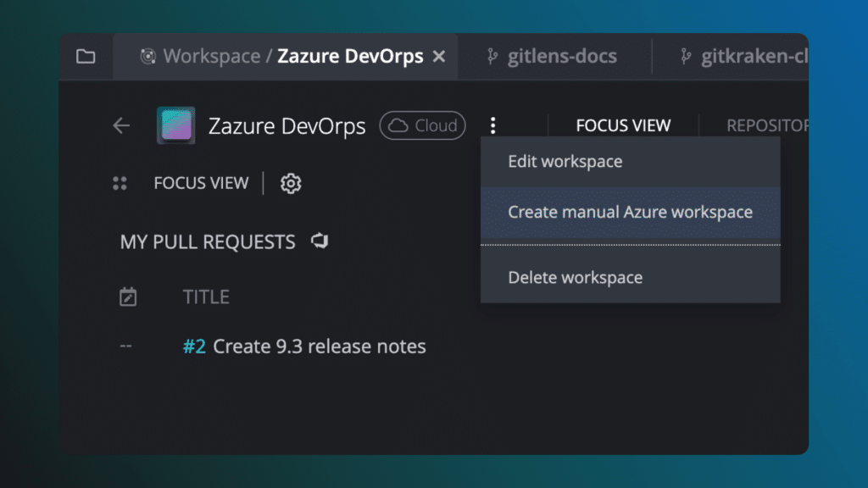Go back using the left arrow
The width and height of the screenshot is (868, 488).
(121, 126)
